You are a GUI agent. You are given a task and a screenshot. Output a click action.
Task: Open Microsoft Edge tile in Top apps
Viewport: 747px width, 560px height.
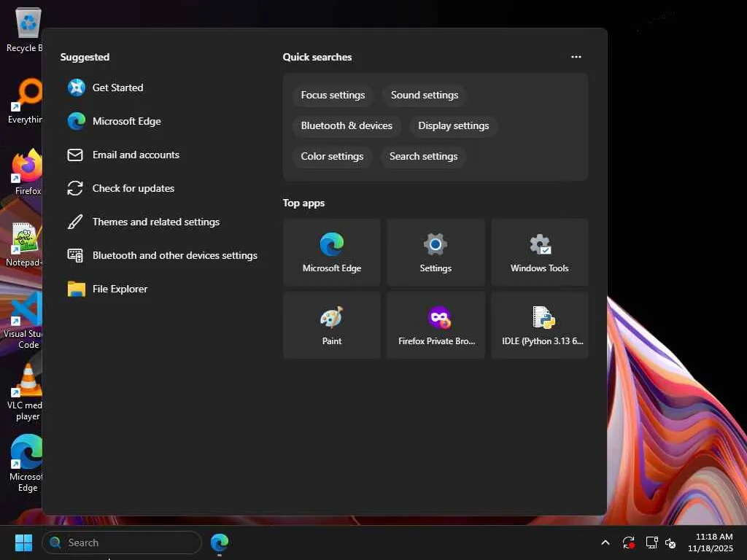[332, 252]
